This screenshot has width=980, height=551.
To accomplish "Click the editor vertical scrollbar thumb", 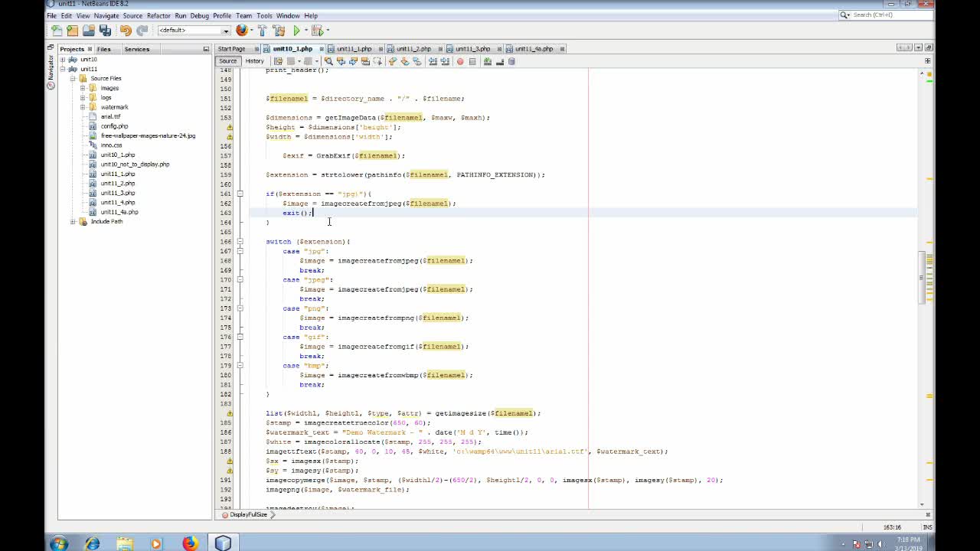I will click(x=922, y=277).
